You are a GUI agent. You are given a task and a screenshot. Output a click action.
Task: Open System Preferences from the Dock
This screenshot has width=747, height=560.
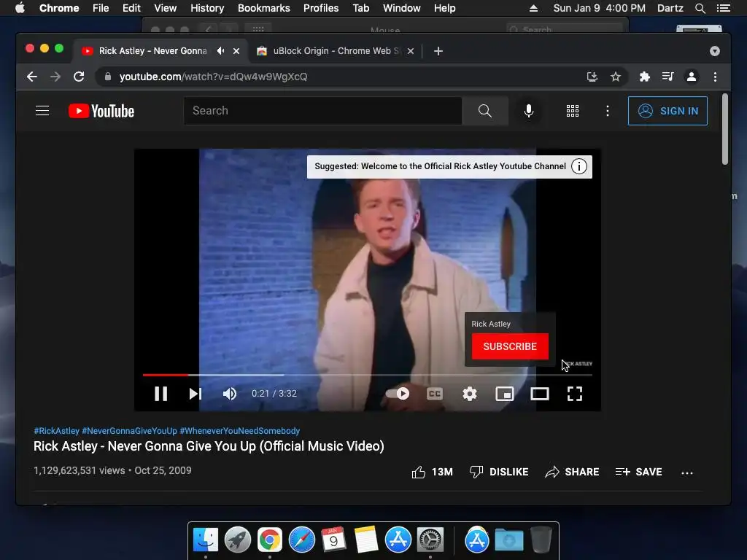[x=430, y=540]
